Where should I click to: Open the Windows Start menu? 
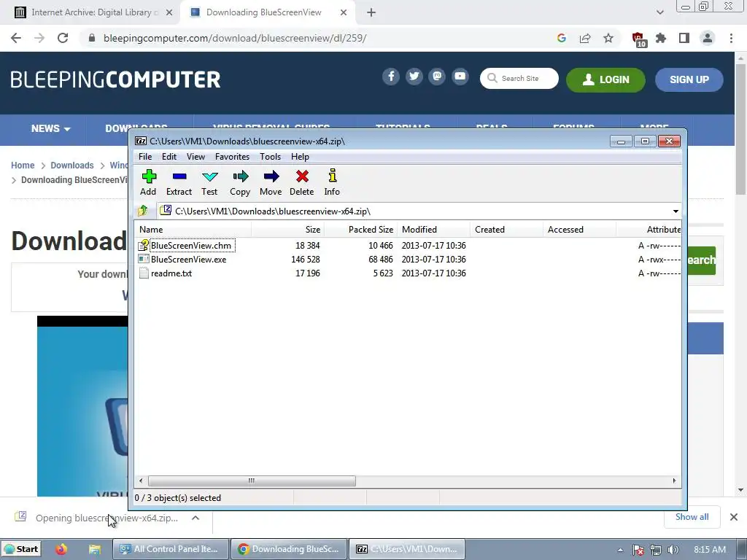pos(21,549)
